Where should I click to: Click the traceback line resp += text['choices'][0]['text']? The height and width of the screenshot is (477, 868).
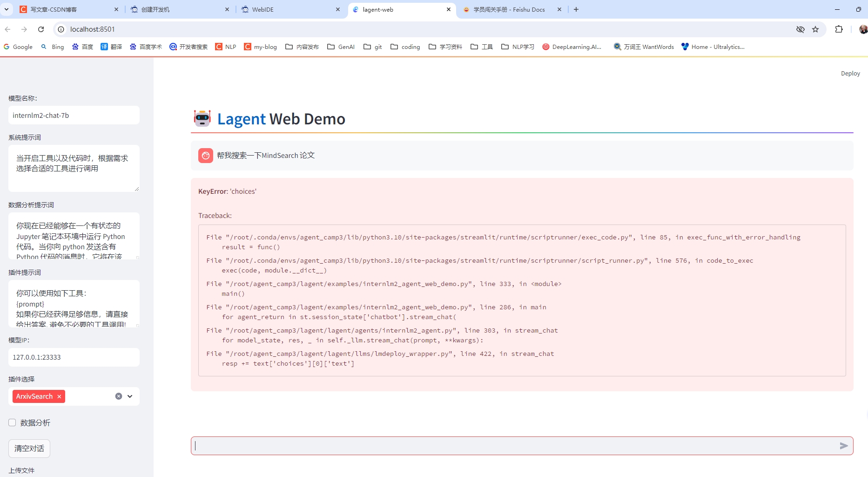pyautogui.click(x=288, y=363)
